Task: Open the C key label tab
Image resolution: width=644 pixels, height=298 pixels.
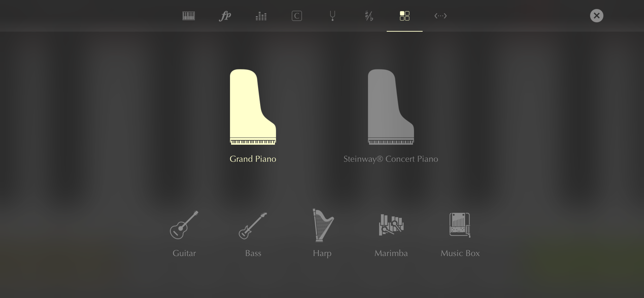Action: 297,16
